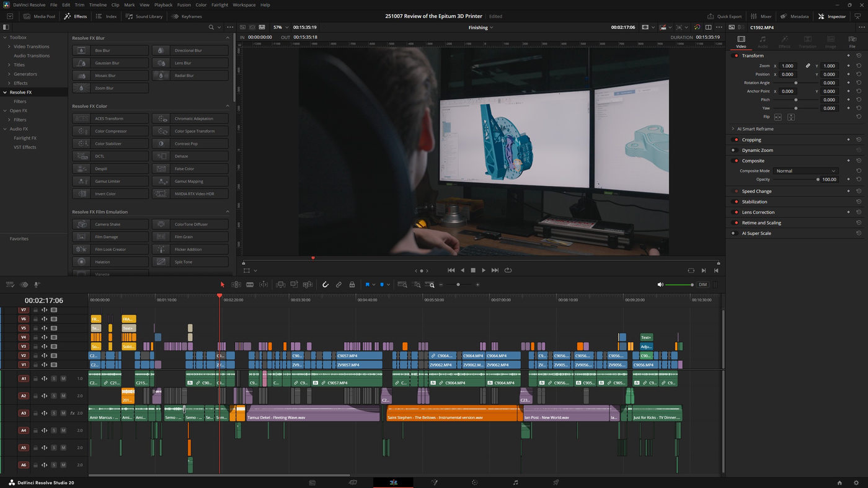The height and width of the screenshot is (488, 868).
Task: Click the Snapping magnet icon
Action: [325, 284]
